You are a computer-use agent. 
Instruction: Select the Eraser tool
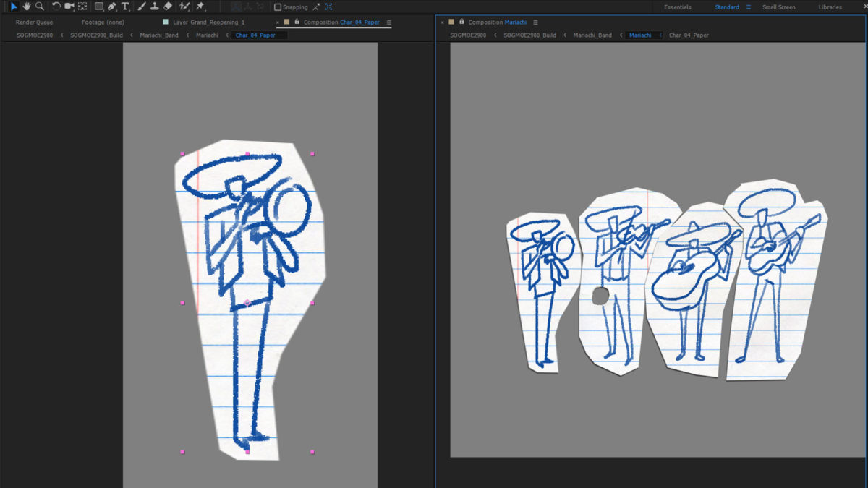coord(168,7)
